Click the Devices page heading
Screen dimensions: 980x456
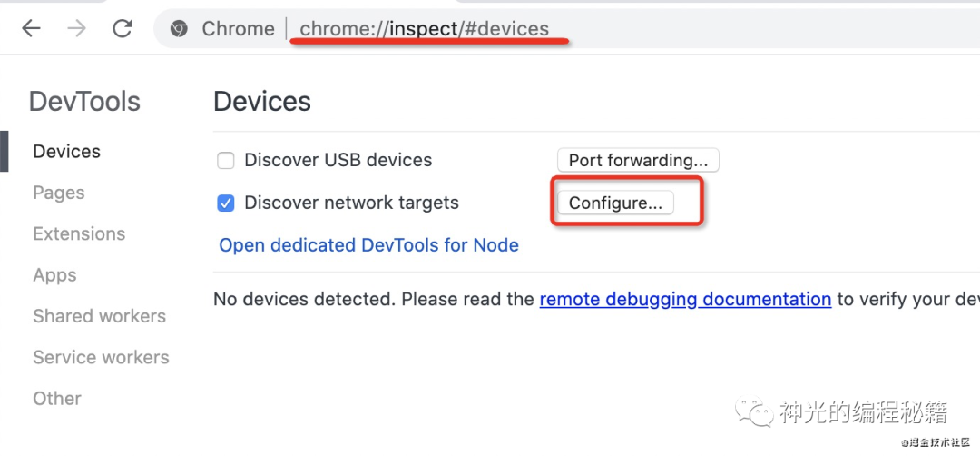point(262,102)
